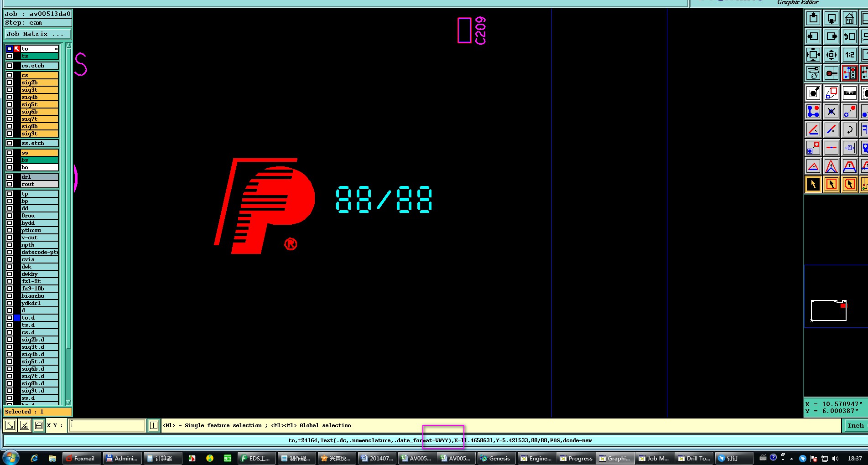Viewport: 868px width, 465px height.
Task: Select the black background arrow selection tool
Action: tap(813, 184)
